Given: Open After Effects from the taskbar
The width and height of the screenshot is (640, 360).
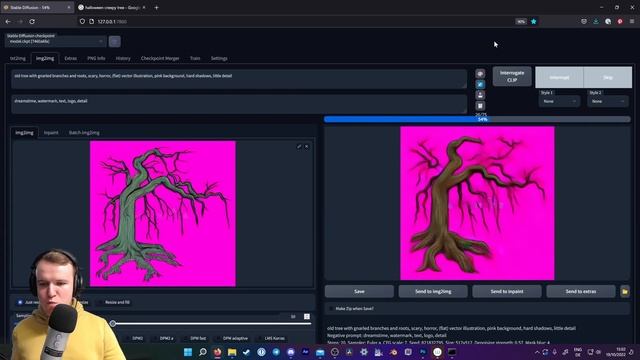Looking at the screenshot, I should [x=305, y=352].
